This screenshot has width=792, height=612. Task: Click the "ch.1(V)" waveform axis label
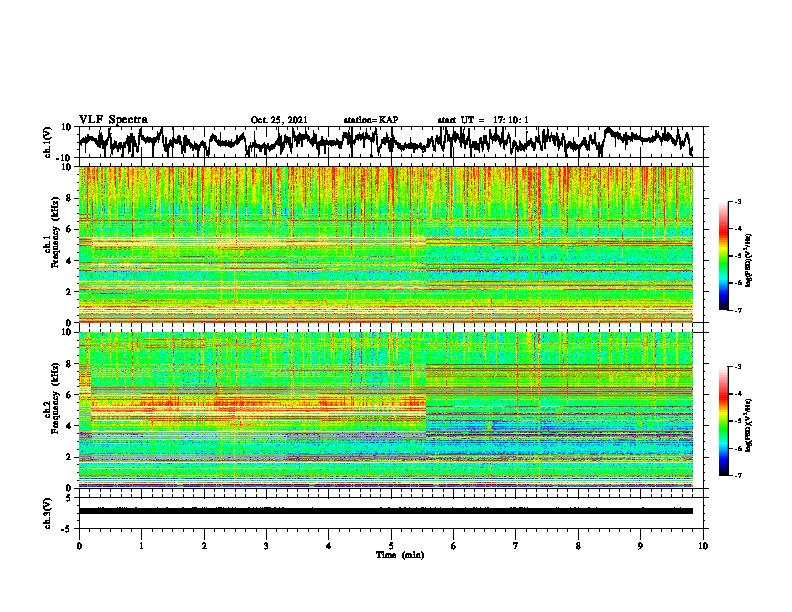click(x=48, y=142)
